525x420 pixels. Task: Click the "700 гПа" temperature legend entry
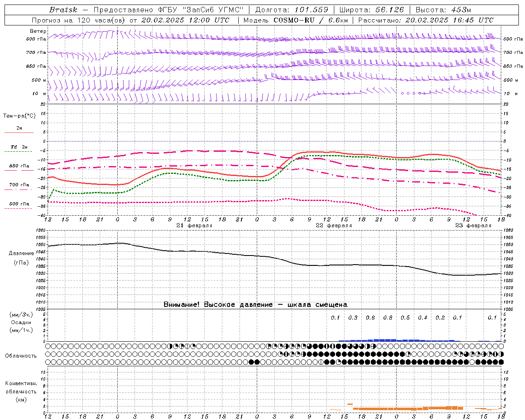pyautogui.click(x=19, y=185)
